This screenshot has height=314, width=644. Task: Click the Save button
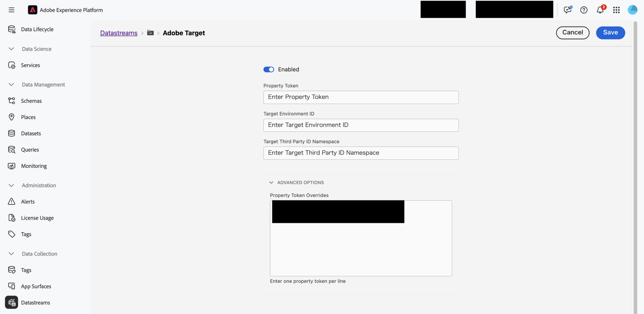point(610,33)
